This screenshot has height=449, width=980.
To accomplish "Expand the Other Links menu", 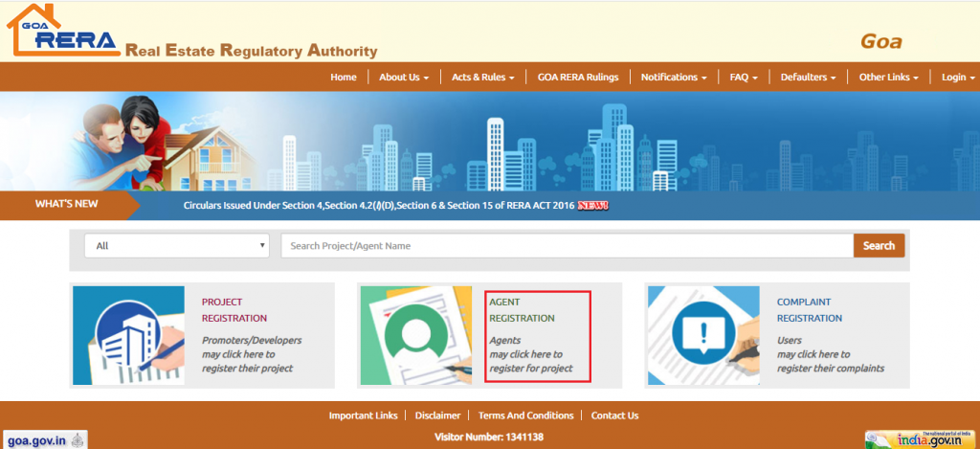I will point(889,77).
